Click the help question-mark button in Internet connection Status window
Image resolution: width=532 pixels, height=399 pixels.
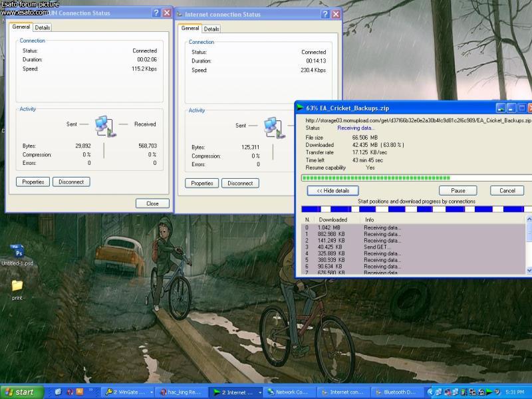pyautogui.click(x=325, y=14)
